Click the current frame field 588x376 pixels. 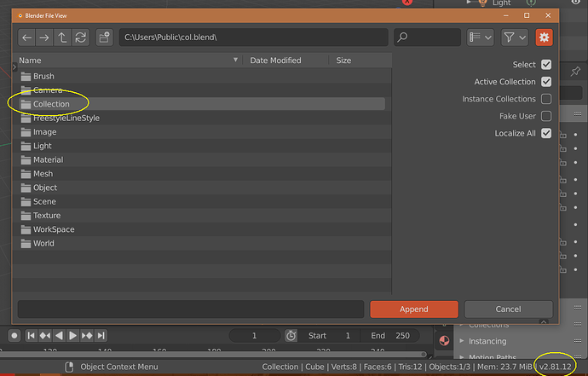point(254,335)
